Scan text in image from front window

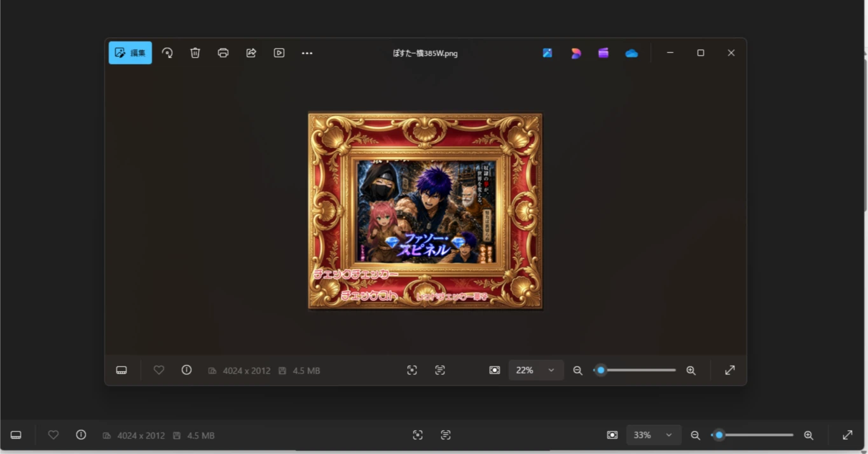click(440, 370)
